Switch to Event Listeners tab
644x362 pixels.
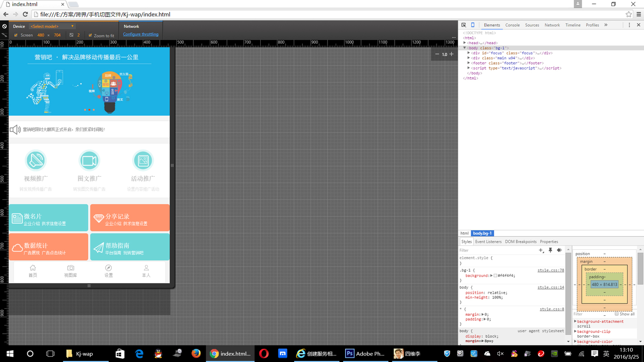(x=488, y=241)
